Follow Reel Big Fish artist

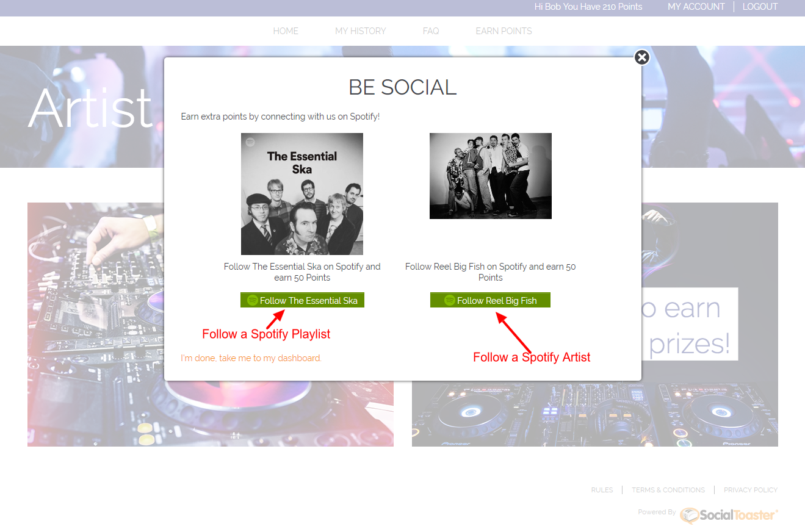click(x=490, y=300)
